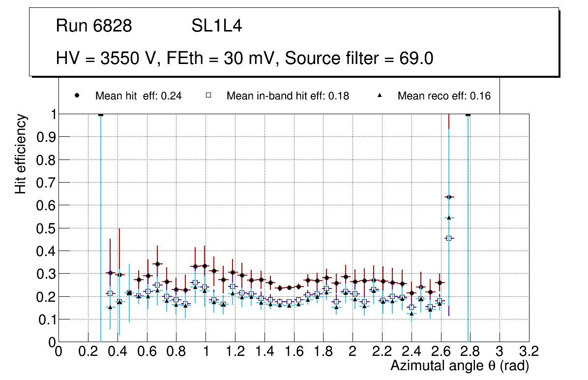Image resolution: width=588 pixels, height=380 pixels.
Task: Select the outlier triangle point near 0.55 efficiency
Action: click(x=449, y=218)
